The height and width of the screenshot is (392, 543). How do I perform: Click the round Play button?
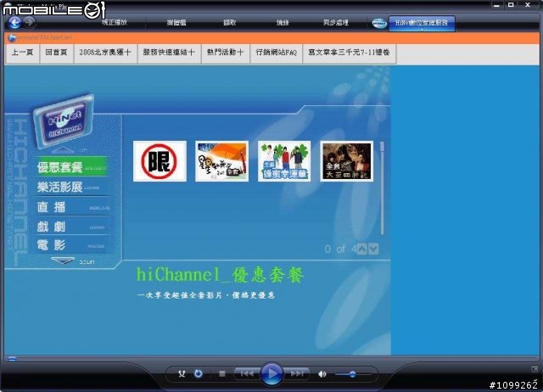(x=271, y=373)
